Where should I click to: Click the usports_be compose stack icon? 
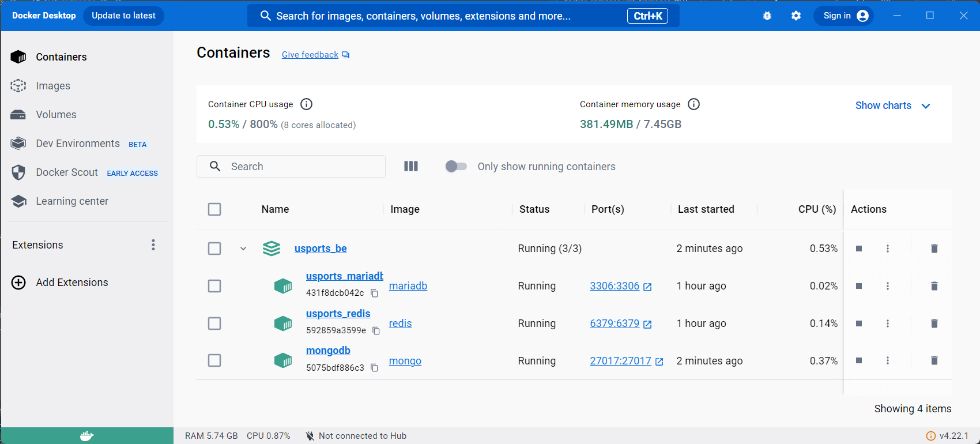(272, 249)
